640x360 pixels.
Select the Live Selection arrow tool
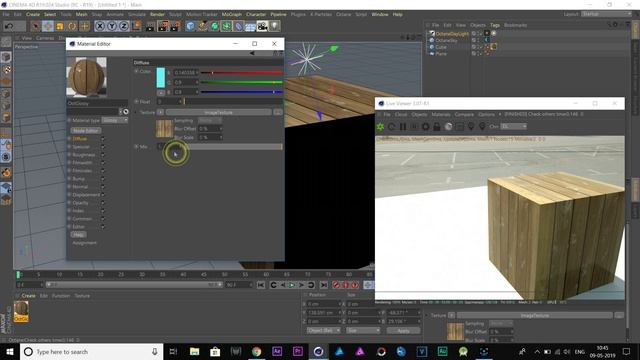coord(36,26)
